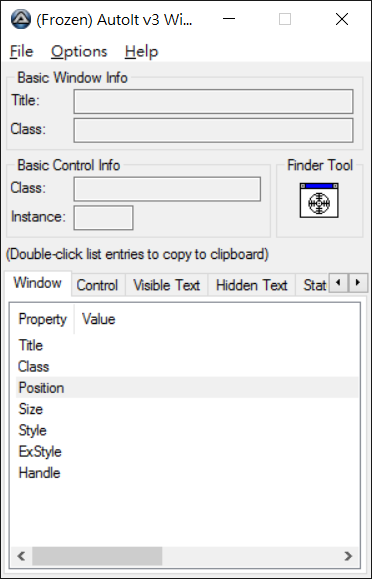Image resolution: width=372 pixels, height=579 pixels.
Task: Select the Window tab
Action: 38,283
